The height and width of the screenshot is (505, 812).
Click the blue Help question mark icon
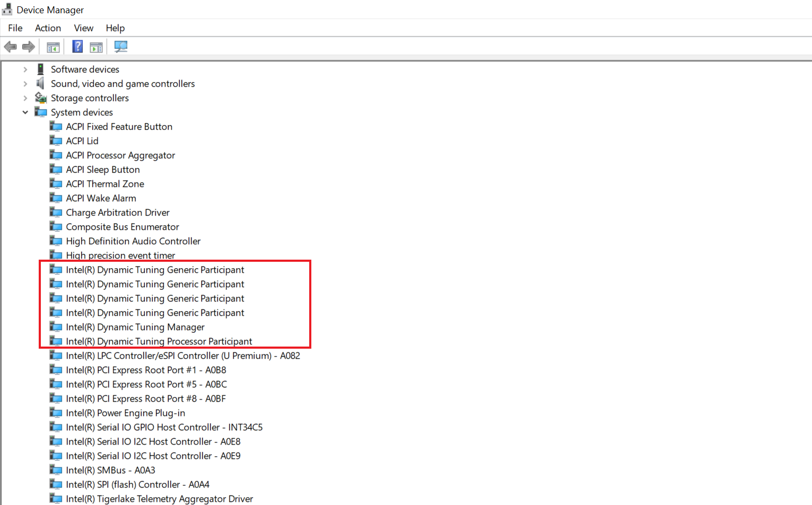pyautogui.click(x=77, y=47)
